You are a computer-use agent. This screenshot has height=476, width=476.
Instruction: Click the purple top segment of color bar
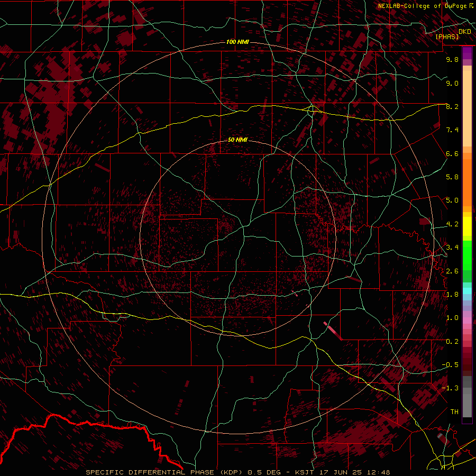pos(467,53)
